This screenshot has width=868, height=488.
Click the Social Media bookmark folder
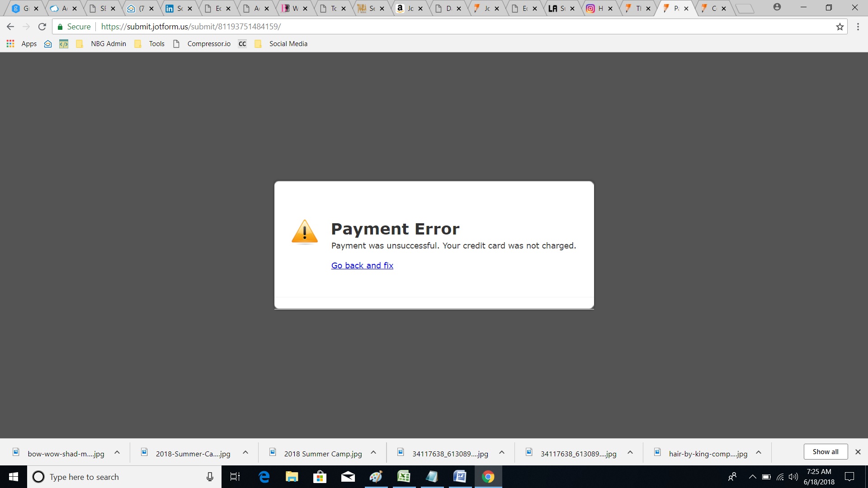click(288, 43)
